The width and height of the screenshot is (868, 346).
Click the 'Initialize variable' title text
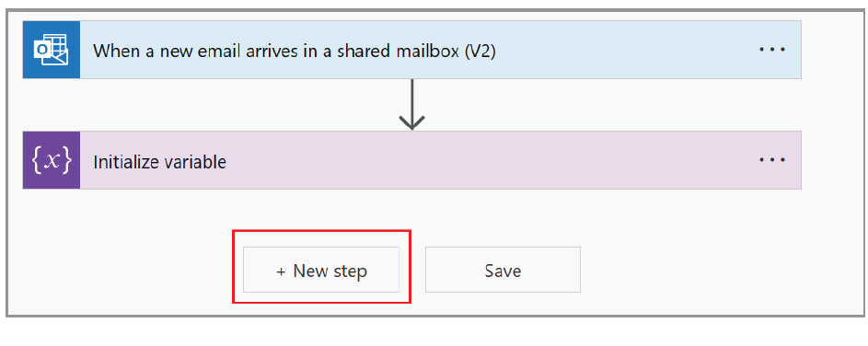click(159, 162)
